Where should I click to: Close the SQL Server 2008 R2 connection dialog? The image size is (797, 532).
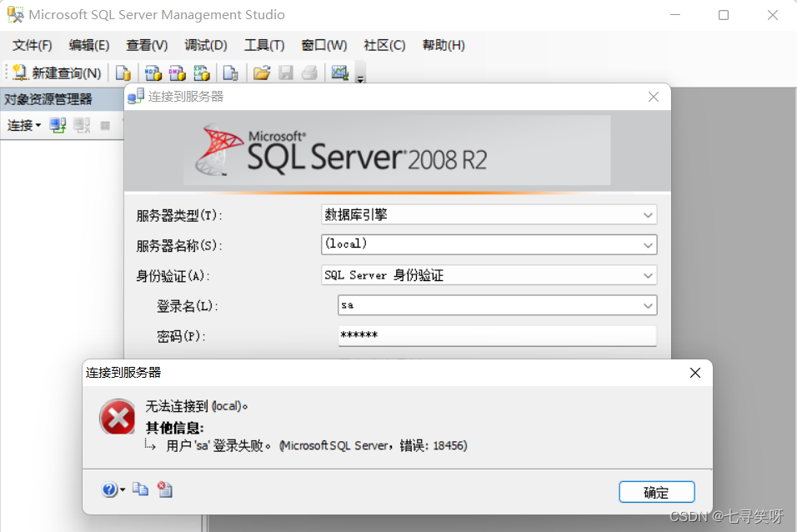click(654, 97)
